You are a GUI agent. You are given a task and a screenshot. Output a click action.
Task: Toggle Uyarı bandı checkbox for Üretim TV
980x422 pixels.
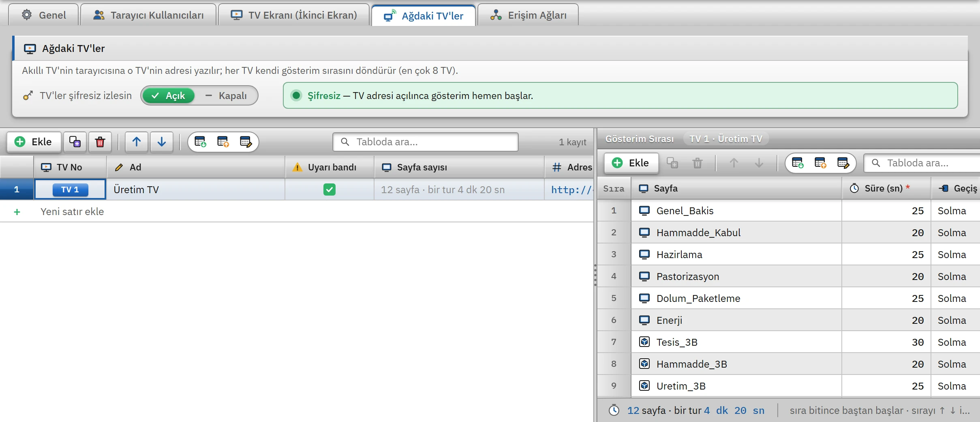[x=330, y=189]
